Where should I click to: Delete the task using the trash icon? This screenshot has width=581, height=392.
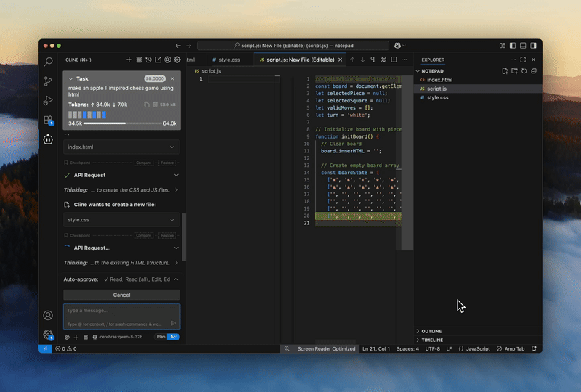pos(155,105)
